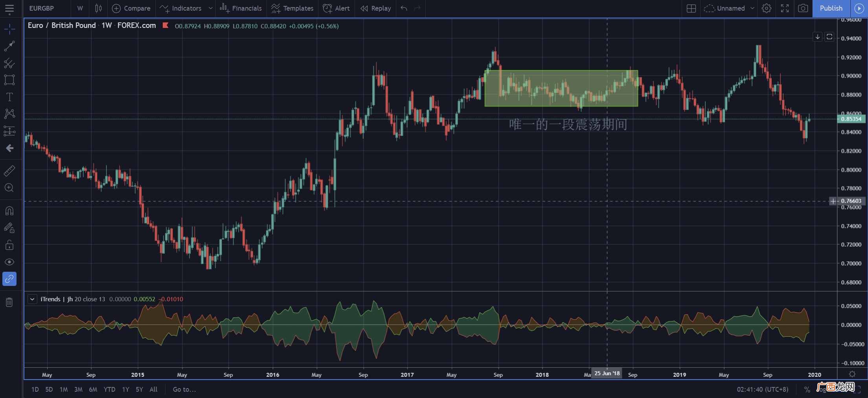Click the trash icon to remove drawings

(x=9, y=302)
